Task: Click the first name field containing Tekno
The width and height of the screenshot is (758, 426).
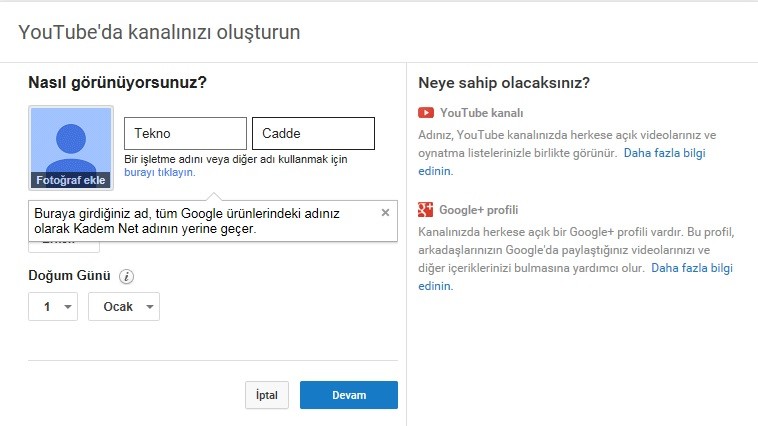Action: (185, 133)
